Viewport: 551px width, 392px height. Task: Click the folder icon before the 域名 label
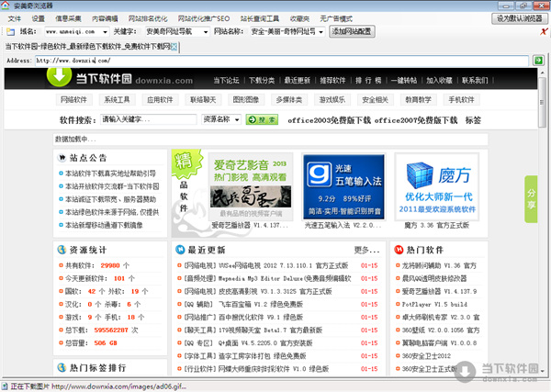[x=10, y=32]
